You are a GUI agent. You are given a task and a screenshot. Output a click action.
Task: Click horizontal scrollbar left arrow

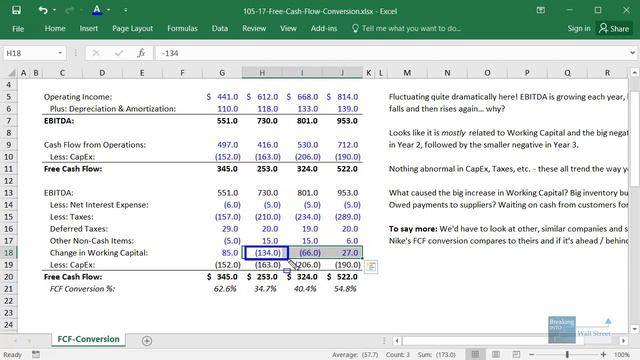[x=397, y=340]
